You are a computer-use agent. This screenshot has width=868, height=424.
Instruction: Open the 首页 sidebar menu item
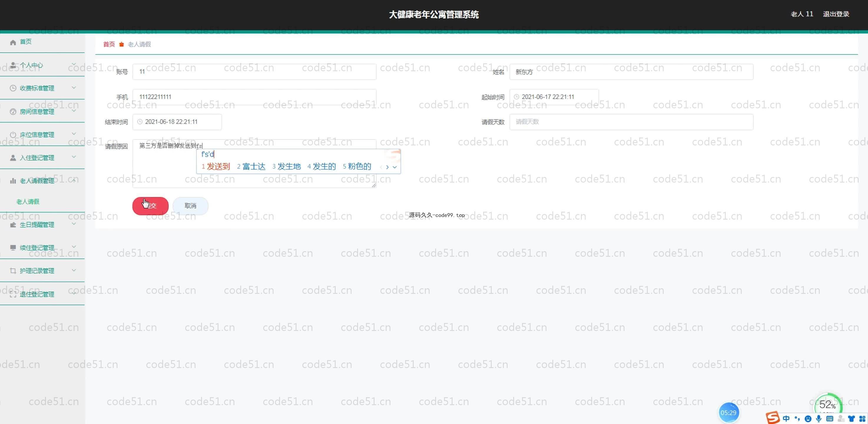tap(42, 42)
